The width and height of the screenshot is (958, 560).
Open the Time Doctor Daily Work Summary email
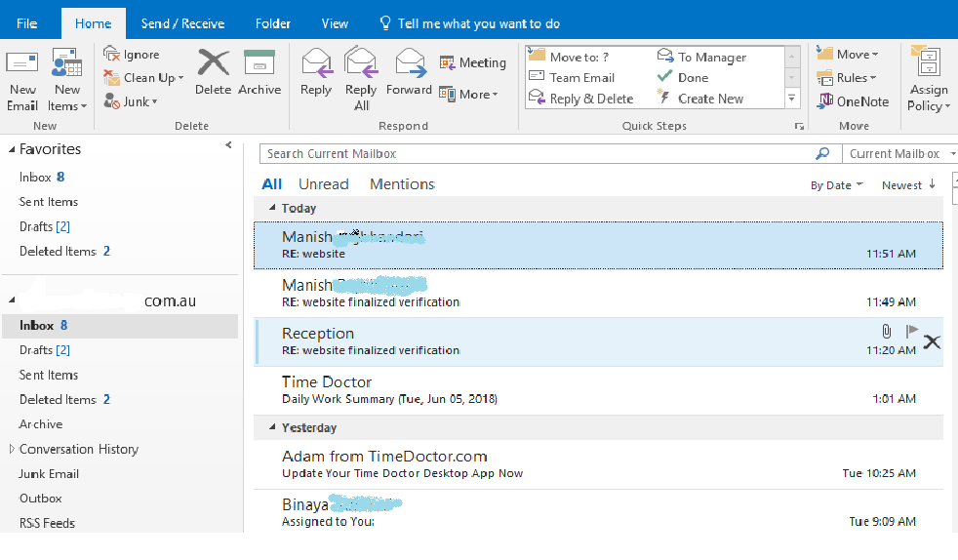pos(598,391)
